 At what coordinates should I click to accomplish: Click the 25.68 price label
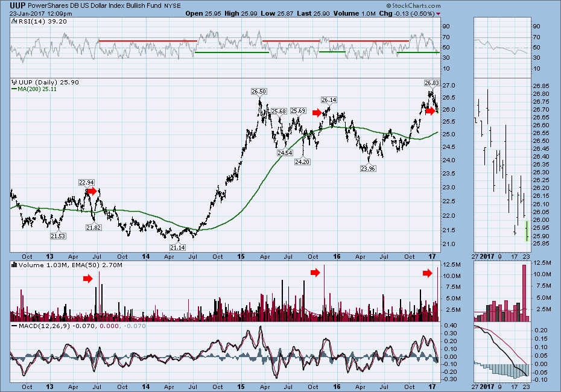click(279, 111)
